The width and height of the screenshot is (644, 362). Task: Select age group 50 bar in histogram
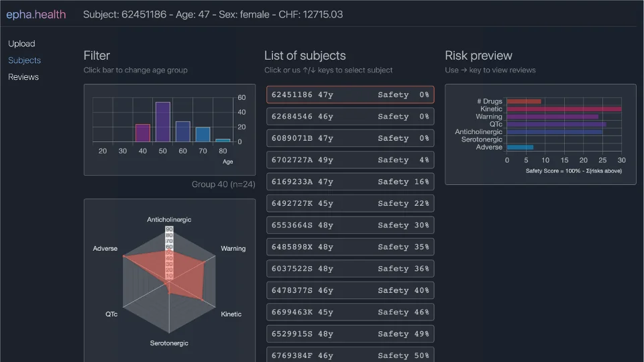[x=162, y=122]
